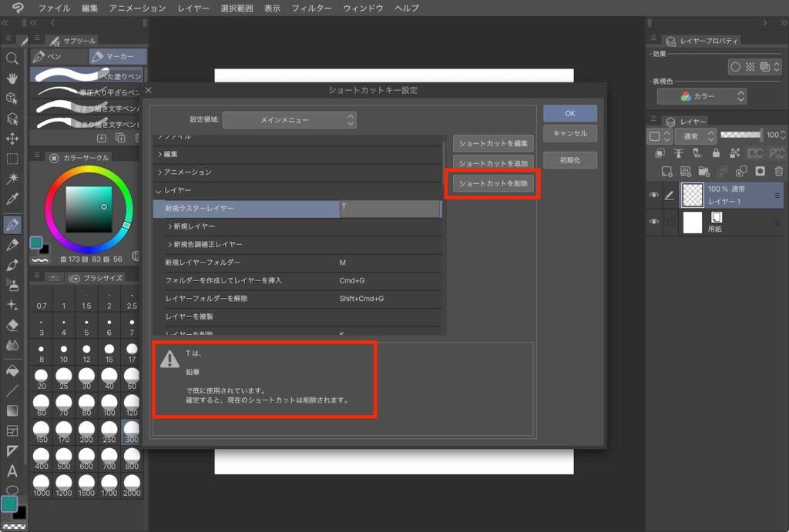Select the Operation object tool
The width and height of the screenshot is (789, 532).
point(12,98)
